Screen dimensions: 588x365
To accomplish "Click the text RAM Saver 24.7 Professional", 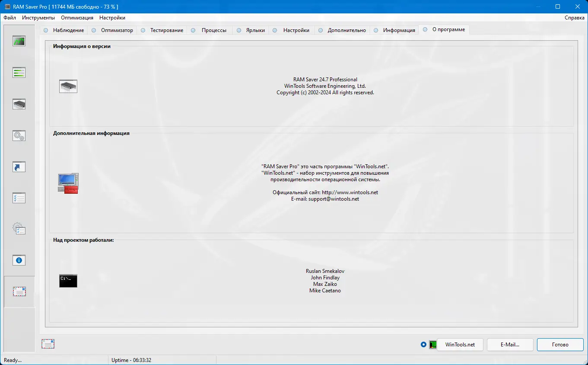I will pos(325,80).
